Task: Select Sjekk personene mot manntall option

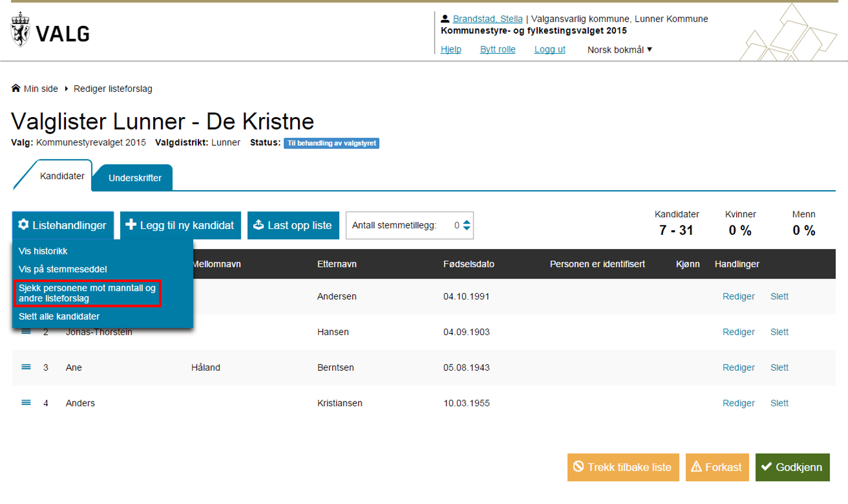Action: tap(87, 293)
